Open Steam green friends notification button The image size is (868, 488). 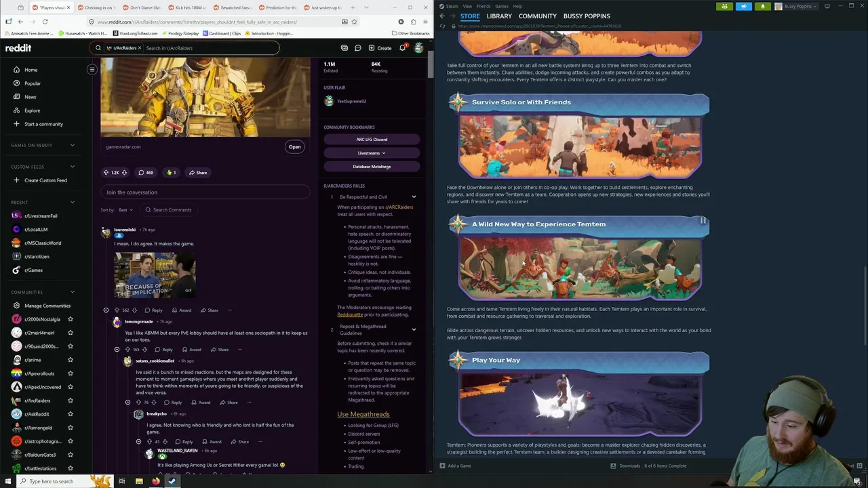[725, 6]
